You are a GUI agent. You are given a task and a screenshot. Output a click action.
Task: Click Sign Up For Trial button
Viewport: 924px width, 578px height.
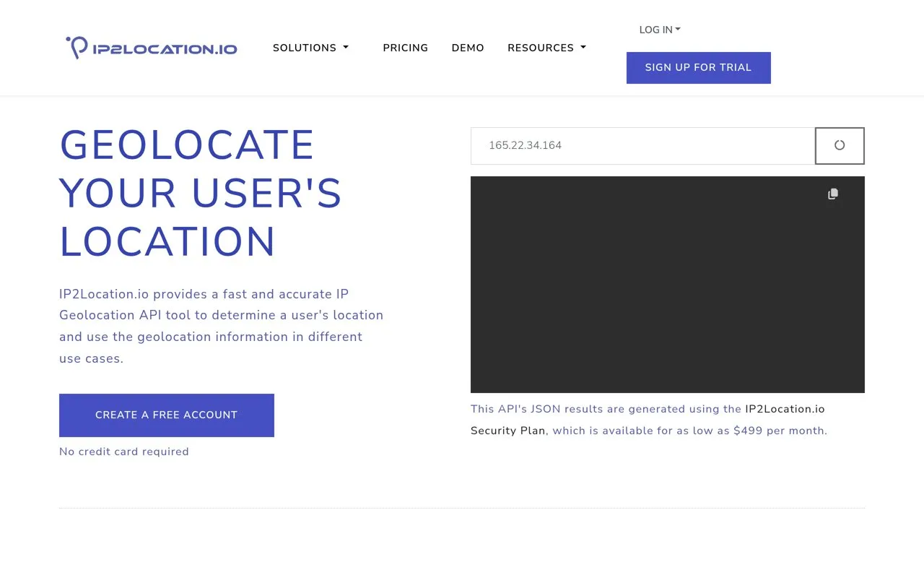tap(699, 68)
